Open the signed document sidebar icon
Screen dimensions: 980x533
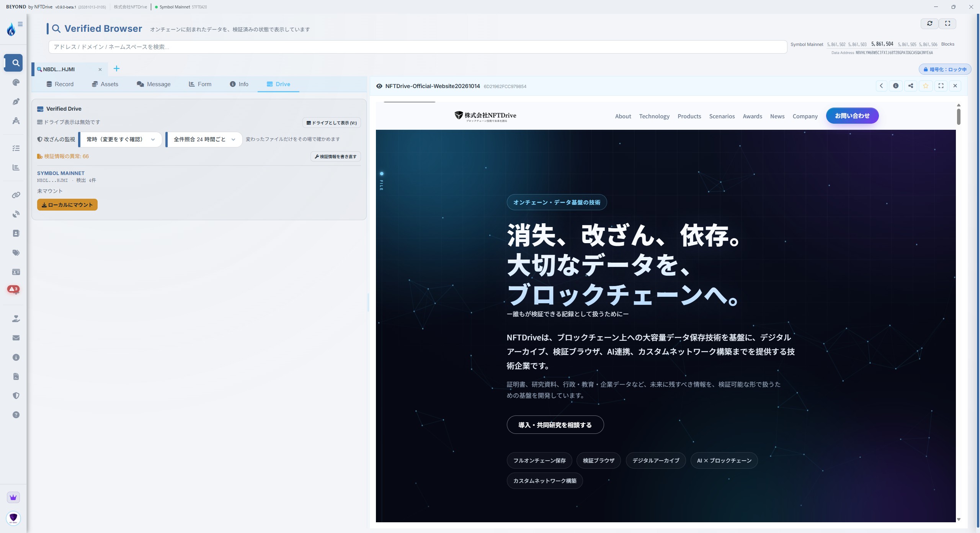16,376
